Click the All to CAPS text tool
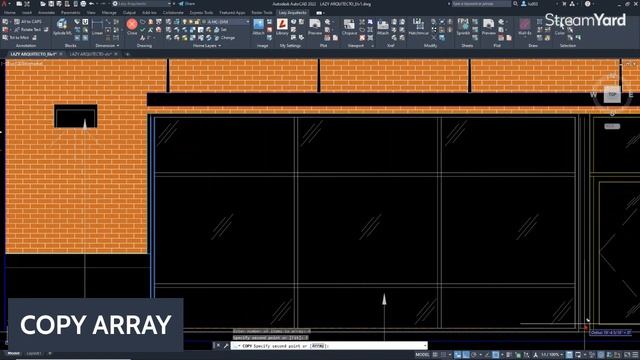Screen dimensions: 640x360 point(28,22)
